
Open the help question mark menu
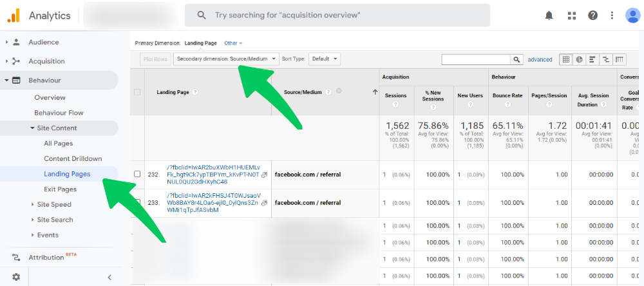592,15
